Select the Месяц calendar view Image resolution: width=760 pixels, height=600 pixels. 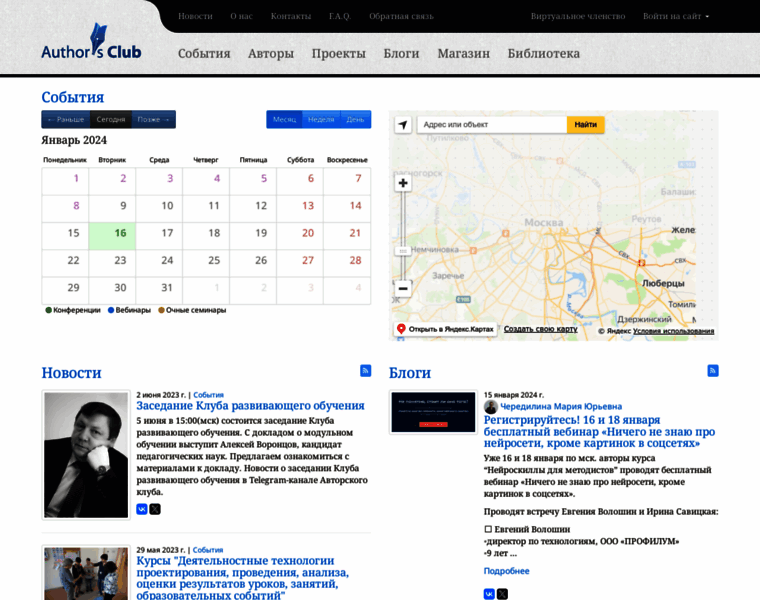(x=285, y=119)
